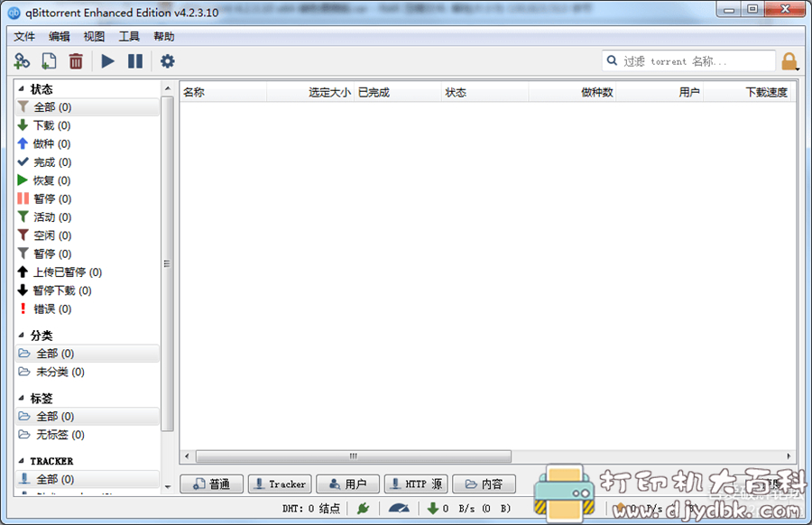
Task: Open the 用户 peers tab
Action: point(348,484)
